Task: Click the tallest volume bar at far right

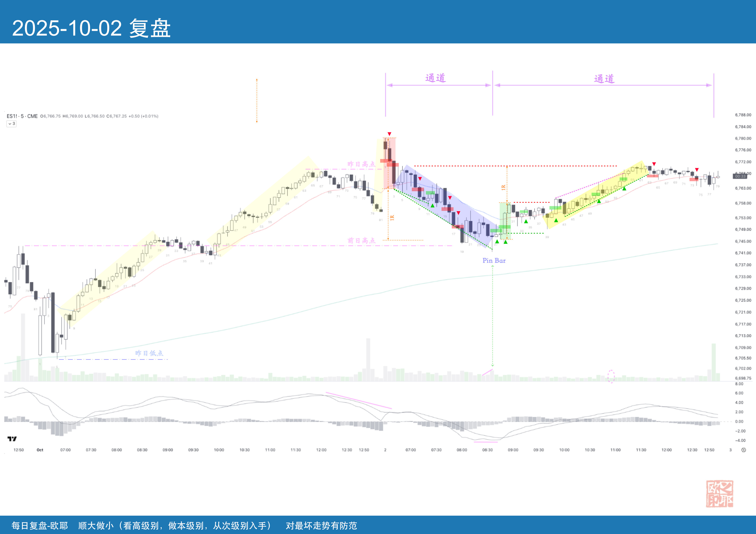Action: (714, 362)
